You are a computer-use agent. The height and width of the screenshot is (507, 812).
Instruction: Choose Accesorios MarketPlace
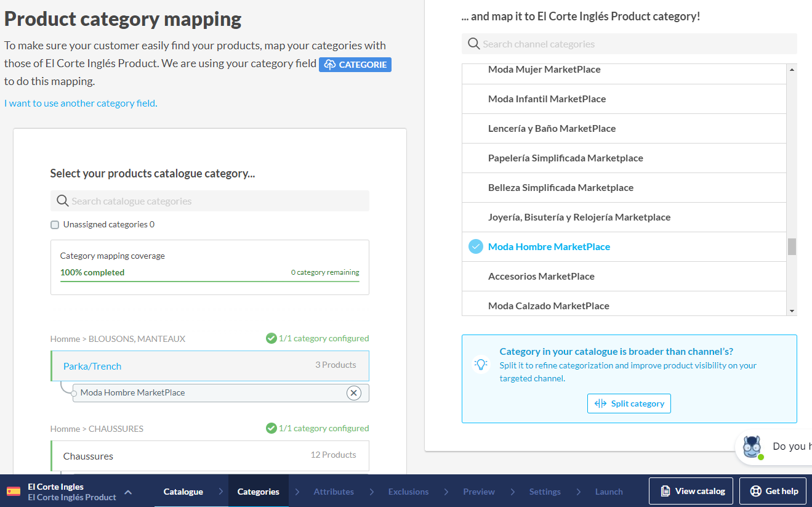point(624,277)
